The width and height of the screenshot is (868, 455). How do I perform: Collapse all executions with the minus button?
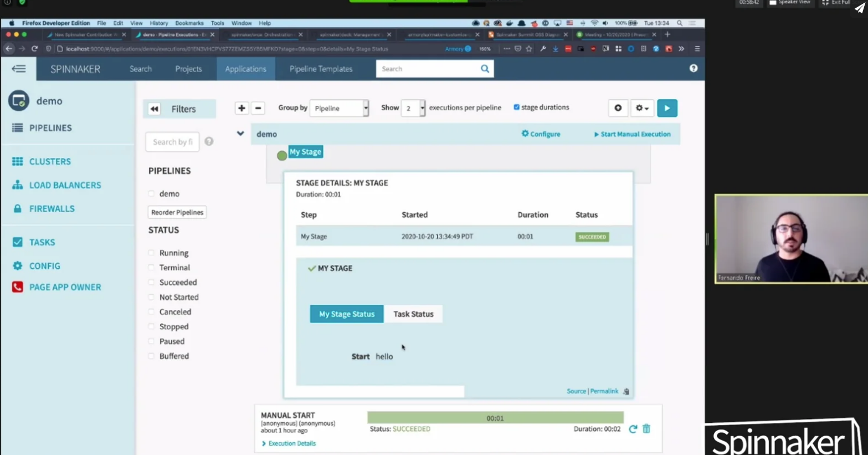point(258,108)
